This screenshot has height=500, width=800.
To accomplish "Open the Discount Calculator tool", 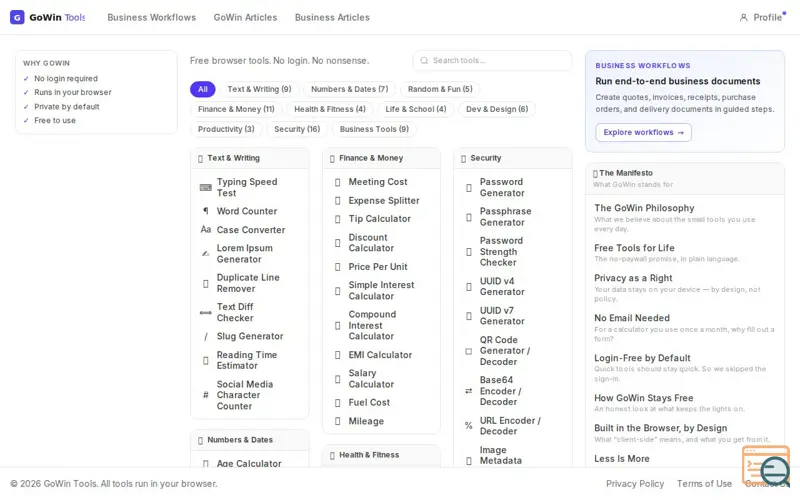I will pos(371,243).
